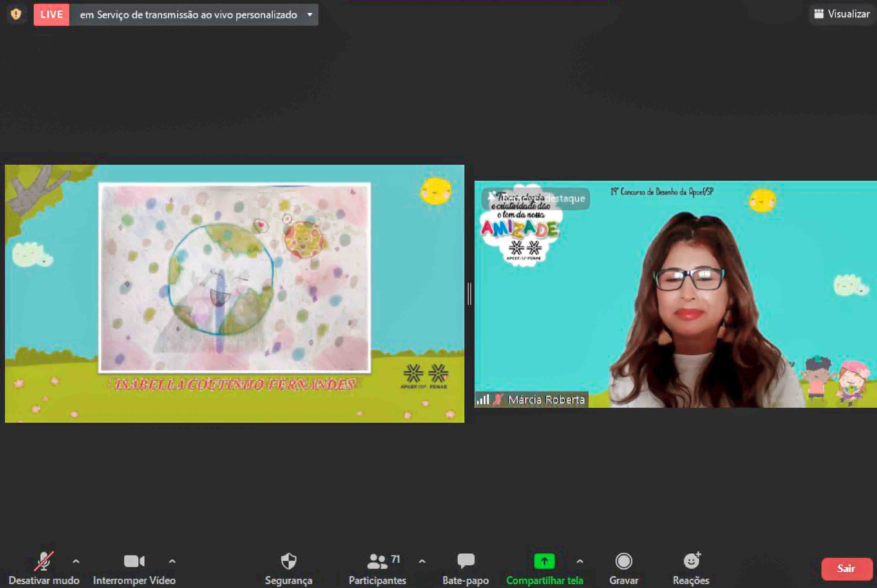Open the Segurança shield icon
Screen dimensions: 877x588
(288, 561)
